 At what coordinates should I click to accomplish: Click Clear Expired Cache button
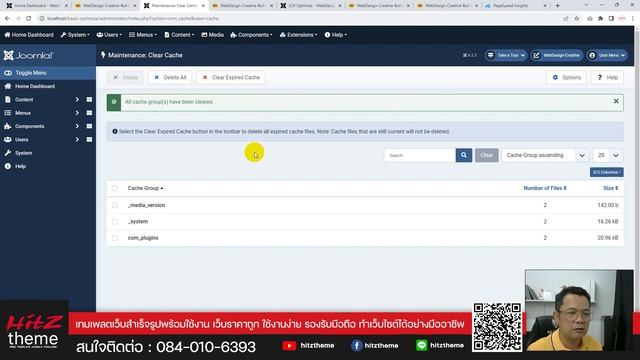click(231, 77)
